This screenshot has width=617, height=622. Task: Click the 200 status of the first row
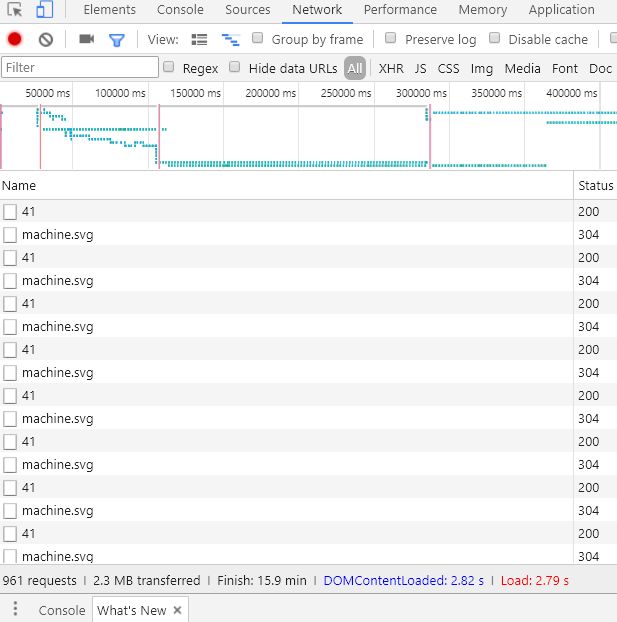(x=588, y=211)
